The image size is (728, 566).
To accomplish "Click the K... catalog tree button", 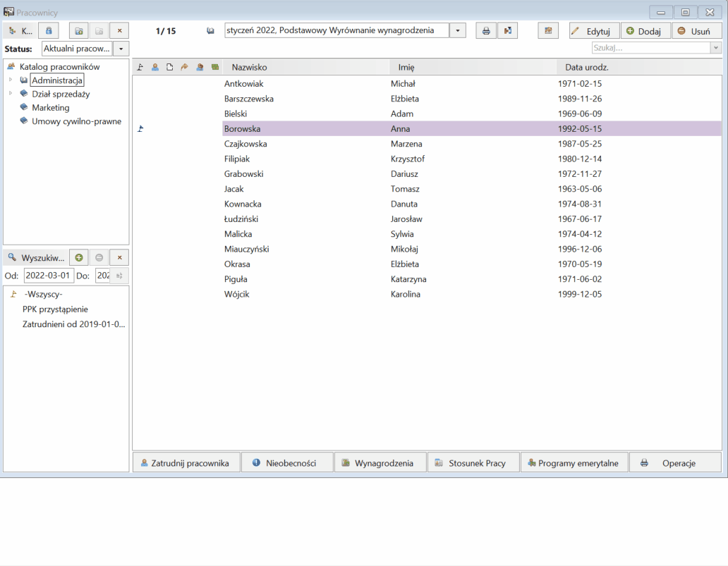I will pos(20,31).
